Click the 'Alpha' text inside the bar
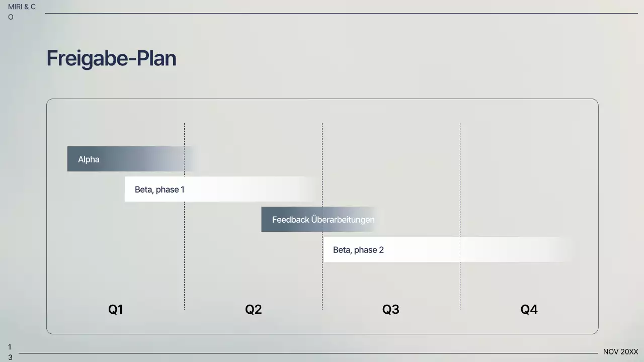This screenshot has width=644, height=362. pos(89,159)
